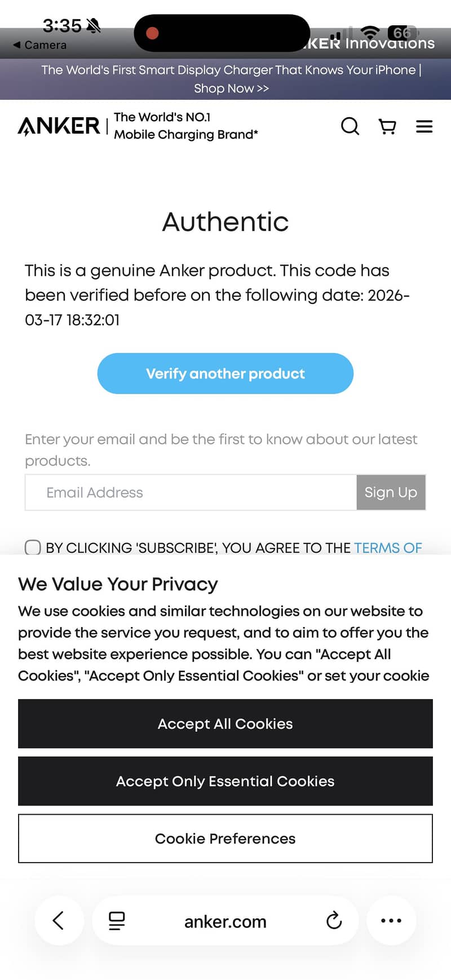
Task: Go back with browser back arrow
Action: click(x=59, y=920)
